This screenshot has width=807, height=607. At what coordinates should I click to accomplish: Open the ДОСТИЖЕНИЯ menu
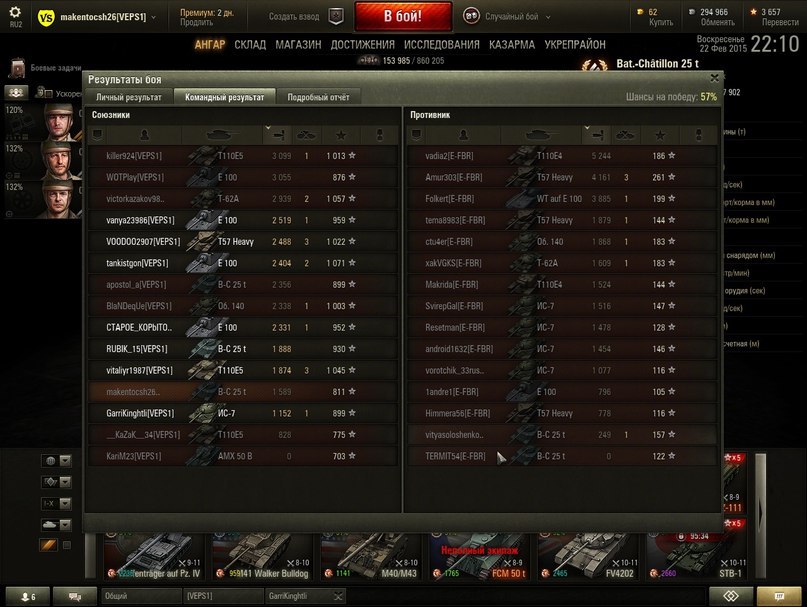pos(362,45)
